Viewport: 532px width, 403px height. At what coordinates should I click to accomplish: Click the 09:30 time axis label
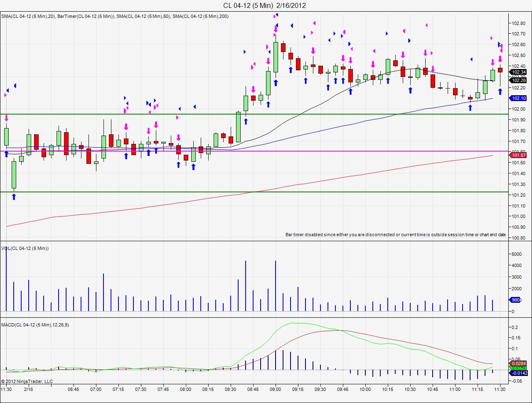[x=320, y=389]
